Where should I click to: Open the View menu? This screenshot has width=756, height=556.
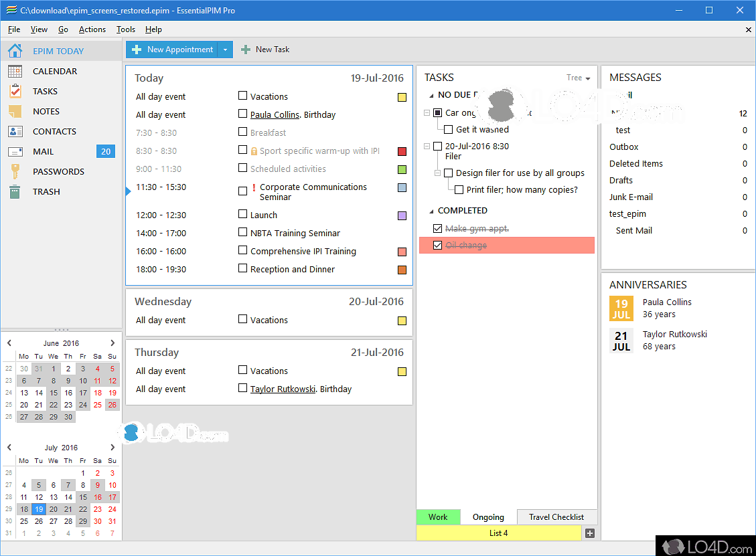(x=39, y=29)
